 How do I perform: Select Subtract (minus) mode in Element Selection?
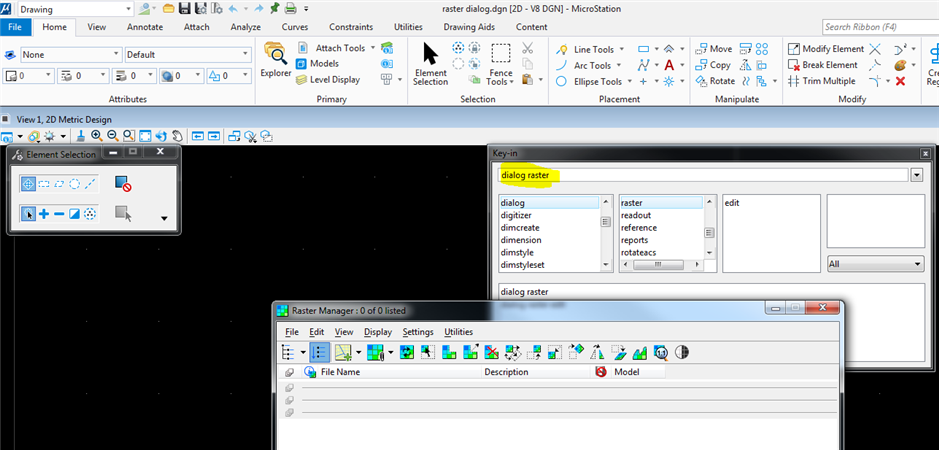pyautogui.click(x=59, y=213)
